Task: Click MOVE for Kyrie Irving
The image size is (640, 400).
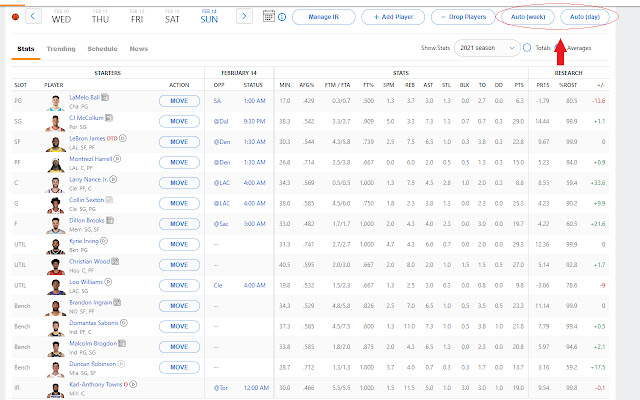Action: pyautogui.click(x=179, y=244)
